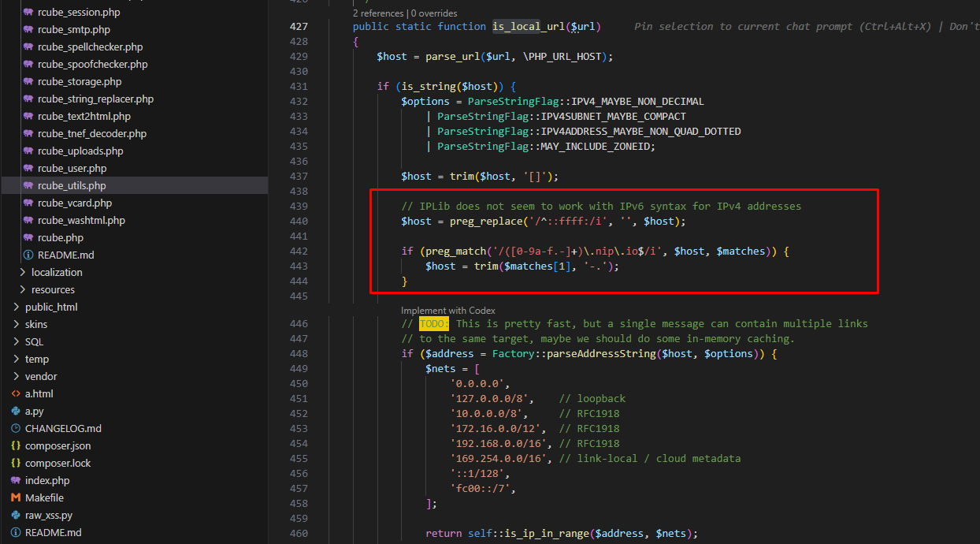The width and height of the screenshot is (980, 544).
Task: Click the CHANGELOG.md file icon
Action: tap(16, 429)
